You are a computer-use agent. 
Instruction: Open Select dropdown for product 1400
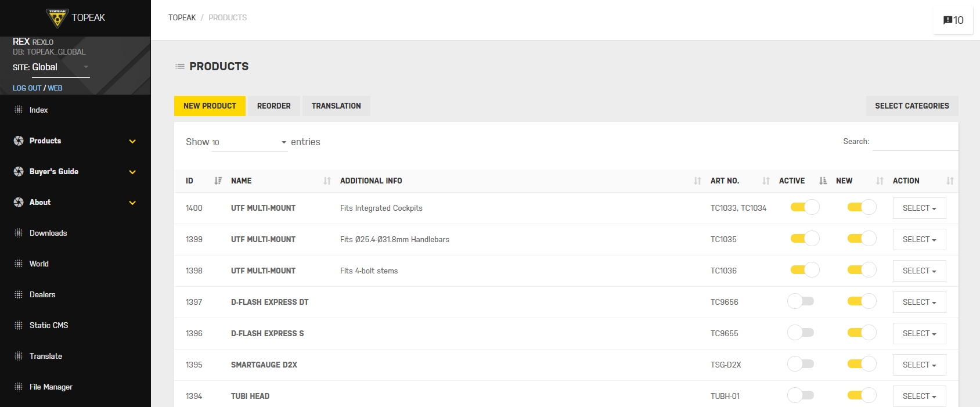(x=919, y=208)
